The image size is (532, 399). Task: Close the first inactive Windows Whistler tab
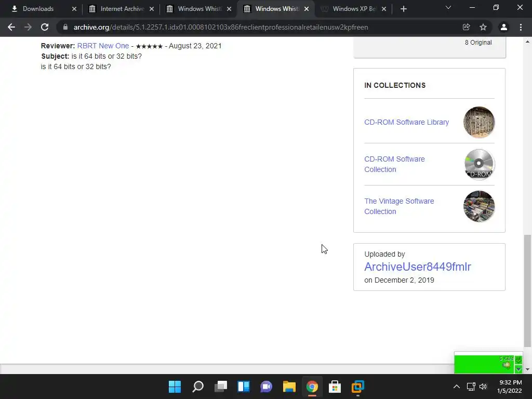229,9
